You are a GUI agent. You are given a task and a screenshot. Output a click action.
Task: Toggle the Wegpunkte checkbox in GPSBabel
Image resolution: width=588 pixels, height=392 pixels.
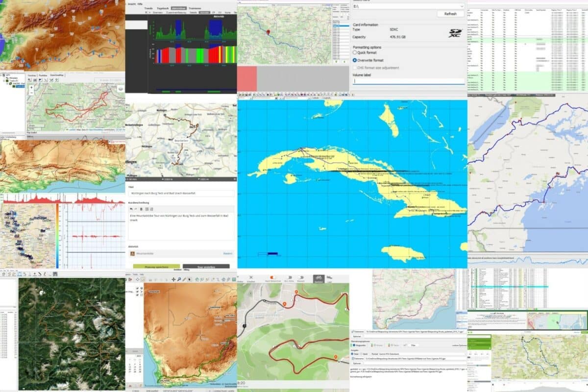click(354, 345)
